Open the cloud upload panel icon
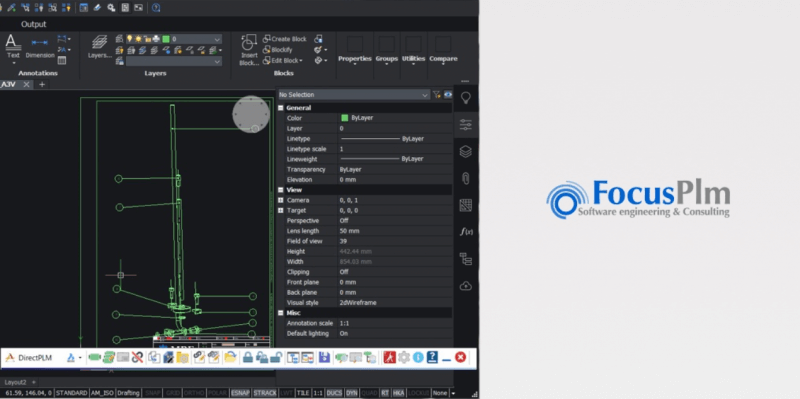Viewport: 800px width, 399px height. 465,285
